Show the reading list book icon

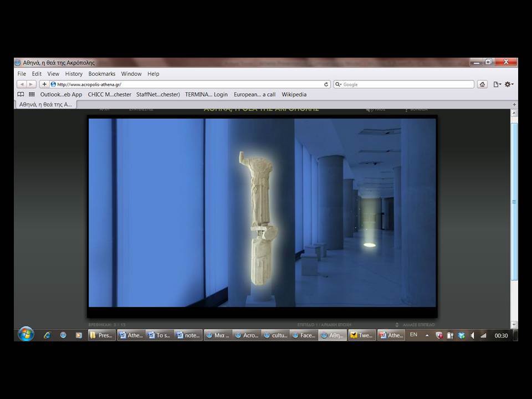pos(21,94)
